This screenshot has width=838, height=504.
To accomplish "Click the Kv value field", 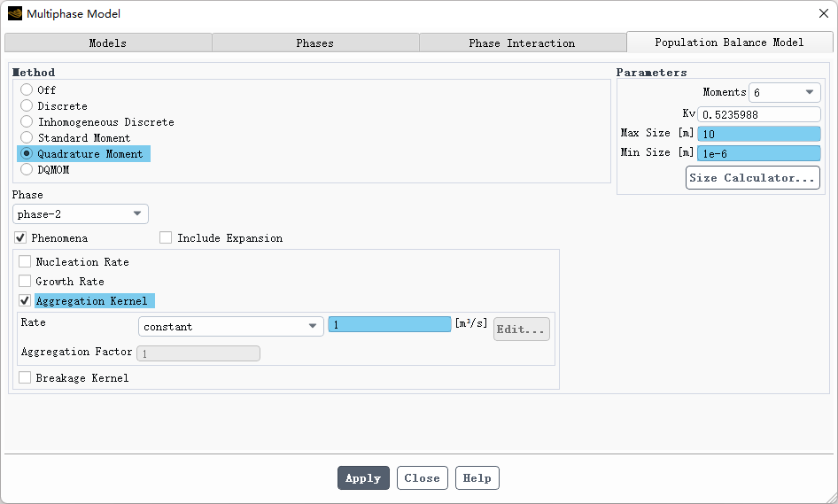I will click(x=758, y=114).
